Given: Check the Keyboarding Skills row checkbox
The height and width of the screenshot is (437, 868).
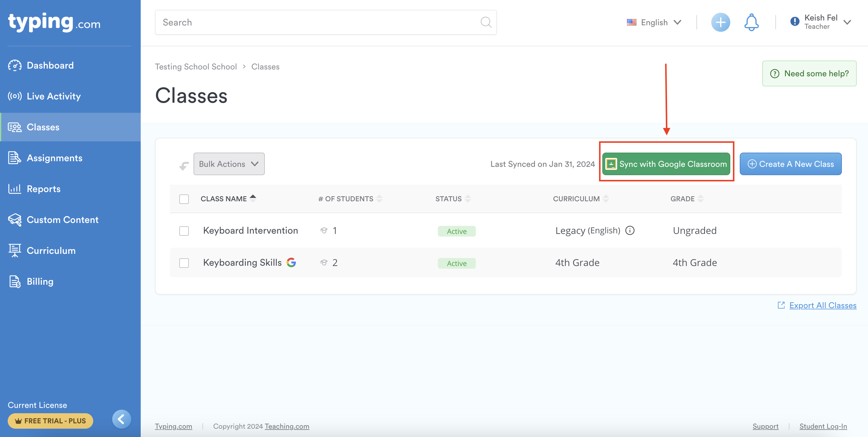Looking at the screenshot, I should (184, 263).
